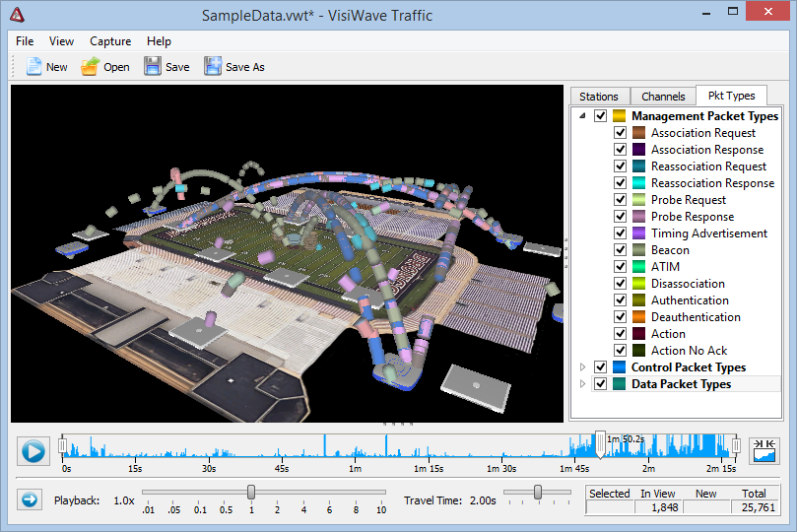The image size is (797, 532).
Task: Uncheck the Probe Response checkbox
Action: 620,217
